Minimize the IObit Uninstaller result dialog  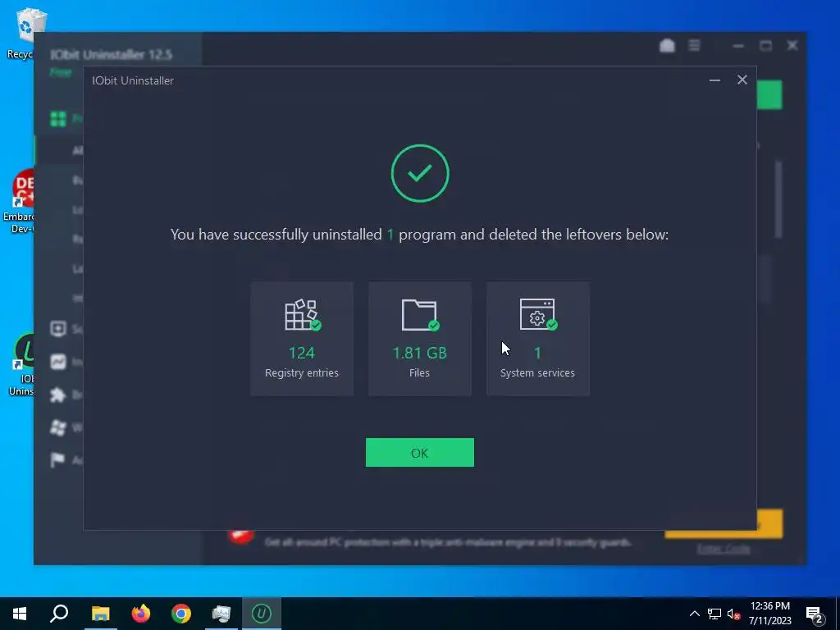click(714, 80)
